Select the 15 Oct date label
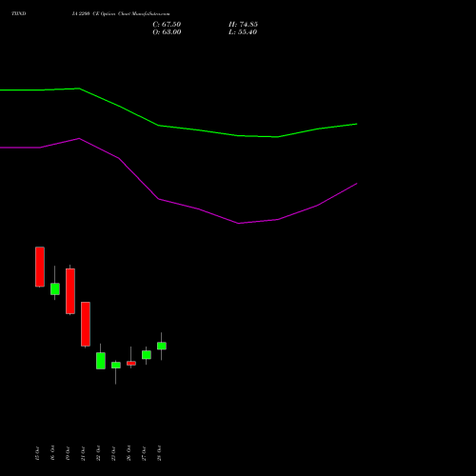This screenshot has height=476, width=476. coord(37,453)
